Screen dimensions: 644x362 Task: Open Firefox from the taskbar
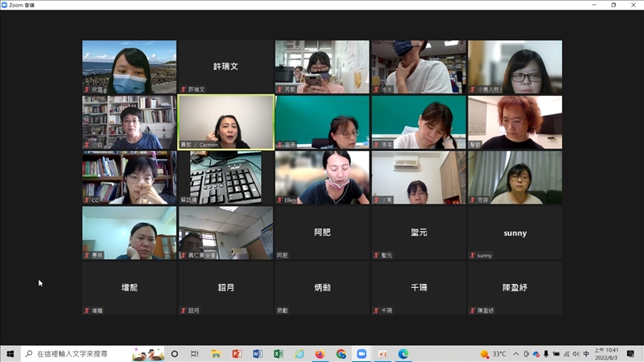[x=320, y=354]
